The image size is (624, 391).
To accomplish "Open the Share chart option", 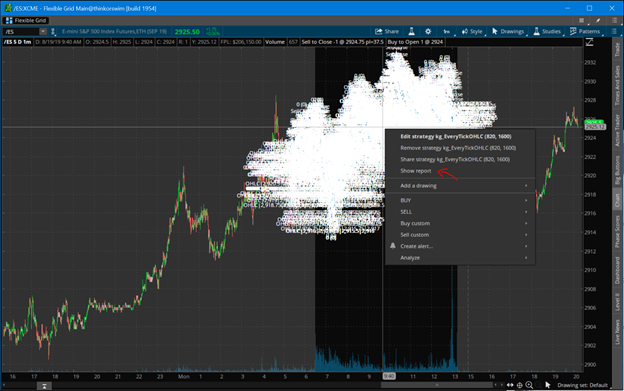I will tap(386, 31).
